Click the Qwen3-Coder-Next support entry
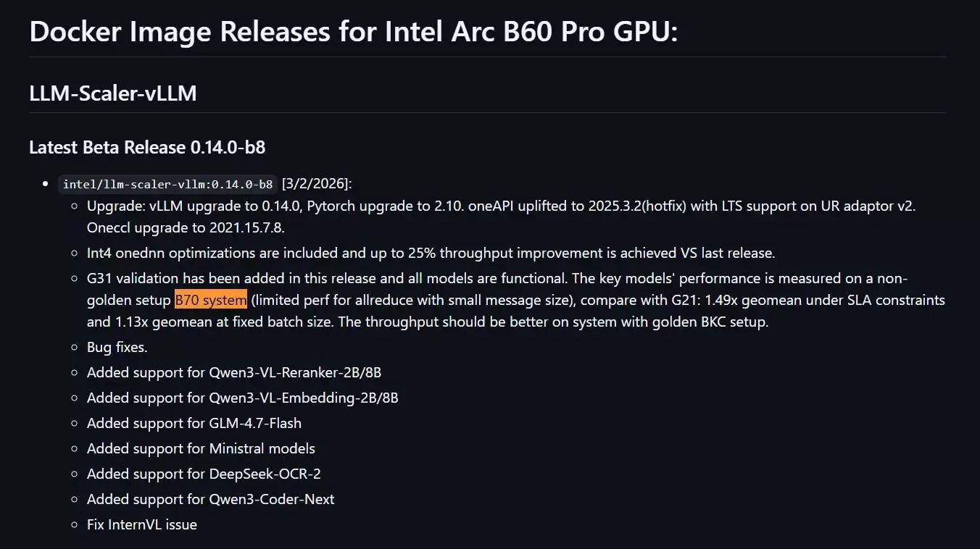Screen dimensions: 980x549 [x=210, y=499]
